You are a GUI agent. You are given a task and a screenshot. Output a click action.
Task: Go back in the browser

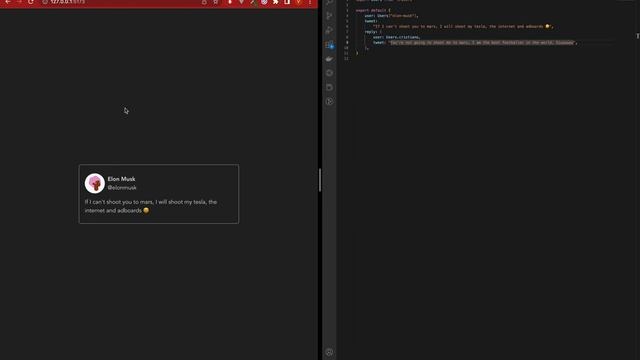[8, 2]
